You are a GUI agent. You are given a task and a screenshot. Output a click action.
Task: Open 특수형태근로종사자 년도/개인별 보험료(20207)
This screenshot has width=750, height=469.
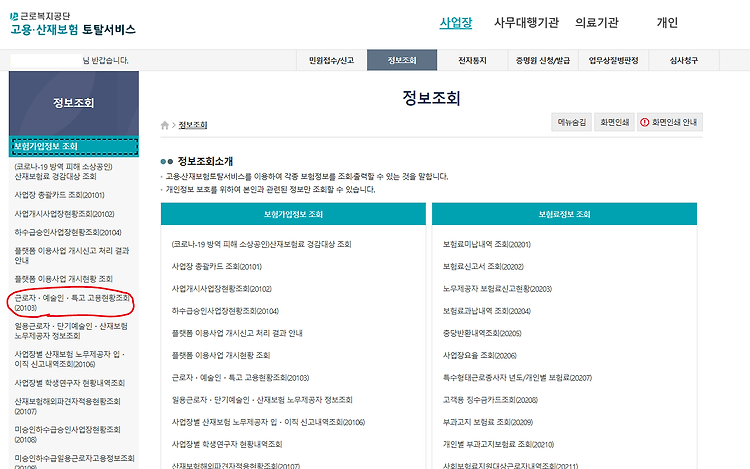517,378
